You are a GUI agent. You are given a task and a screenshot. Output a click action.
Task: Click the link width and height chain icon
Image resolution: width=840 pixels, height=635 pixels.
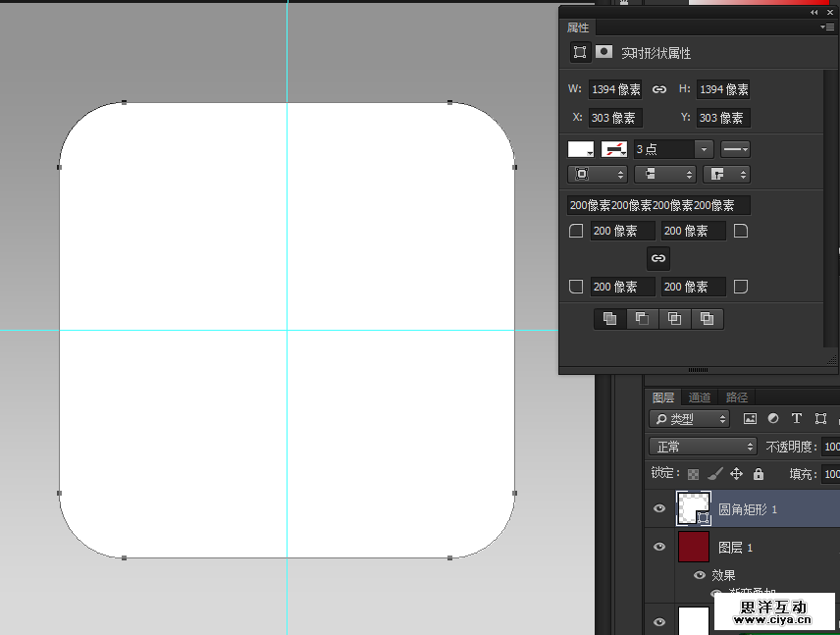[x=659, y=89]
